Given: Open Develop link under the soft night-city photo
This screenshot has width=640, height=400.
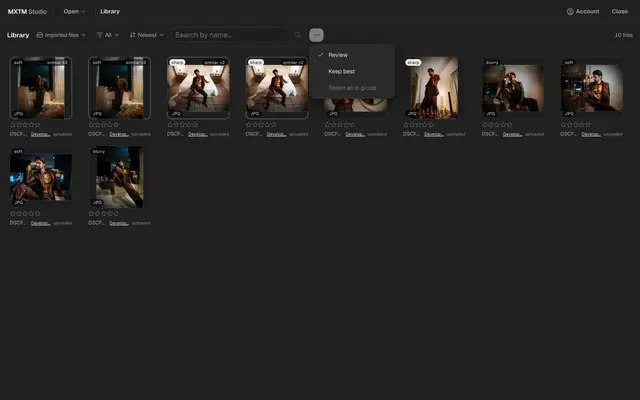Looking at the screenshot, I should coord(40,223).
